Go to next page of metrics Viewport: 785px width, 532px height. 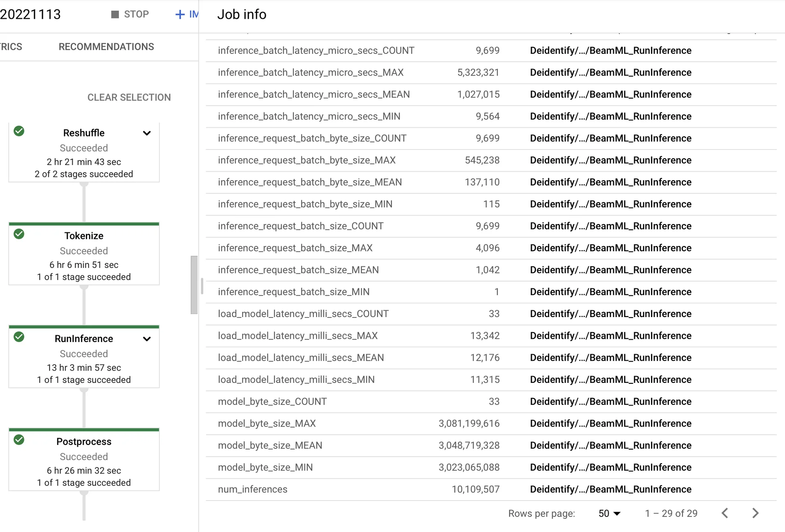755,513
